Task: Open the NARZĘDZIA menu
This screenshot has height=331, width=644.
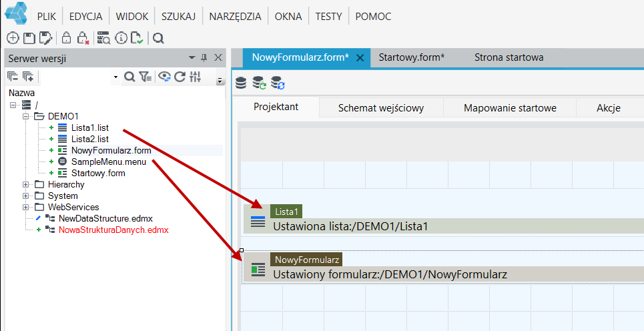Action: click(235, 17)
